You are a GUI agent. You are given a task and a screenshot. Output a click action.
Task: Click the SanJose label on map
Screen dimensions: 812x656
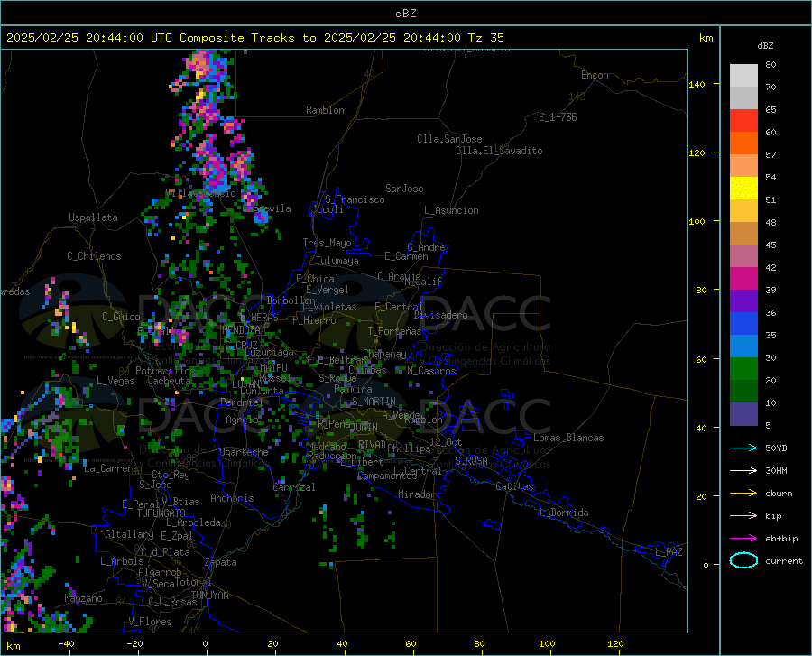(x=404, y=189)
